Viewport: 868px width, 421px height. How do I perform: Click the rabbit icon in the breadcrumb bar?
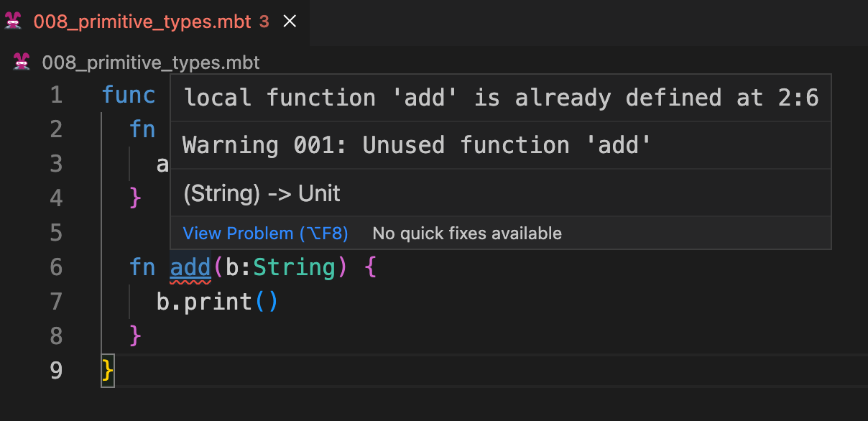[x=22, y=63]
